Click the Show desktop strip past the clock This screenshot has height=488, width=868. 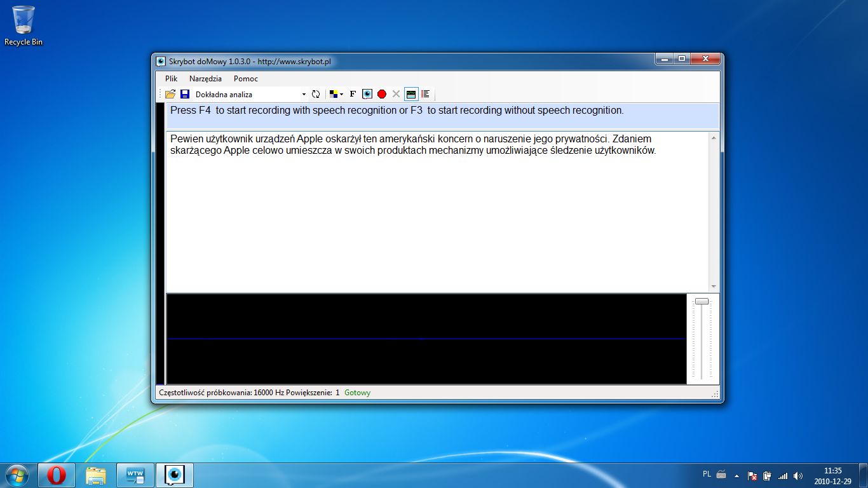pos(863,475)
